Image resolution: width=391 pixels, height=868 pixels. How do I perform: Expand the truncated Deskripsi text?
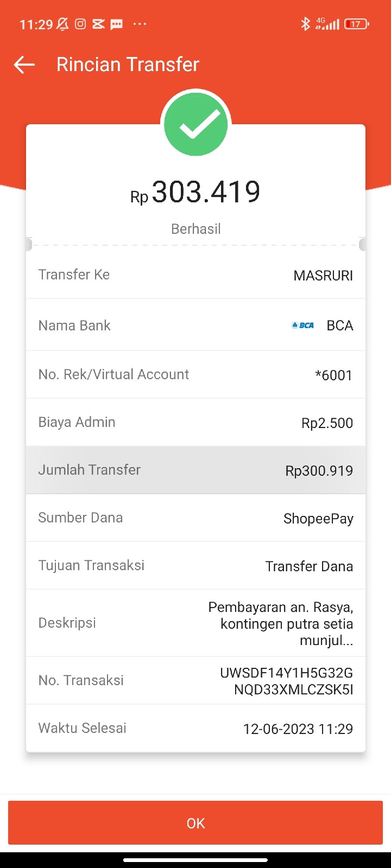281,624
